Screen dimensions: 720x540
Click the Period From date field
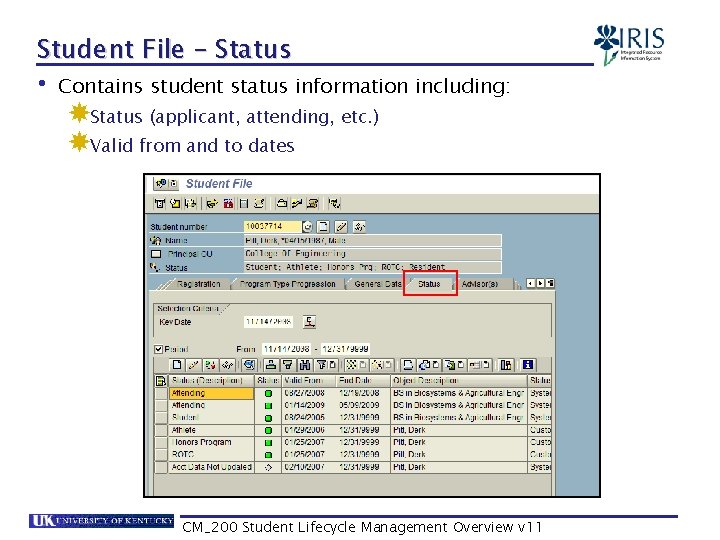coord(287,349)
